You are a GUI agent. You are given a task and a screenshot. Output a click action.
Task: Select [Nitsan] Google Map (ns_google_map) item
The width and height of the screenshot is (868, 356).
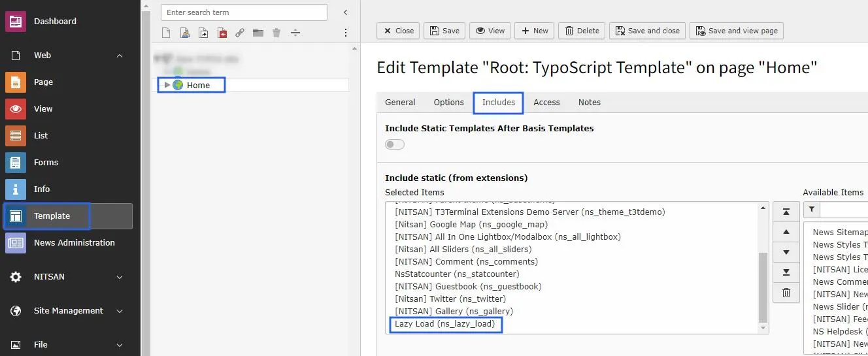point(471,225)
